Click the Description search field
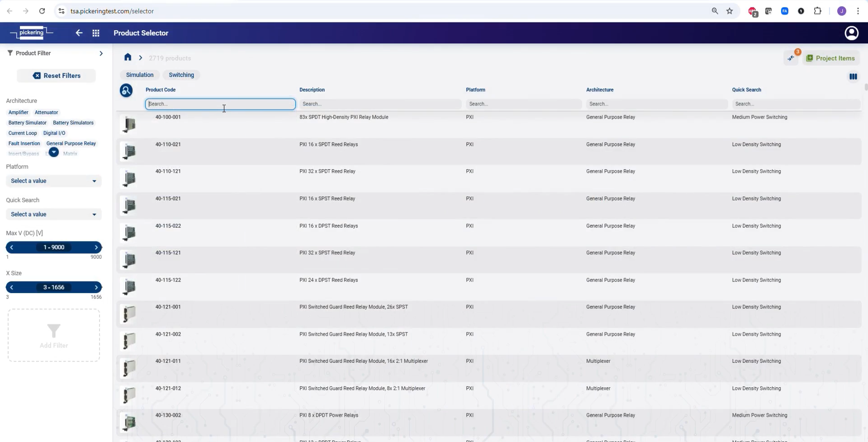Image resolution: width=868 pixels, height=442 pixels. 380,104
